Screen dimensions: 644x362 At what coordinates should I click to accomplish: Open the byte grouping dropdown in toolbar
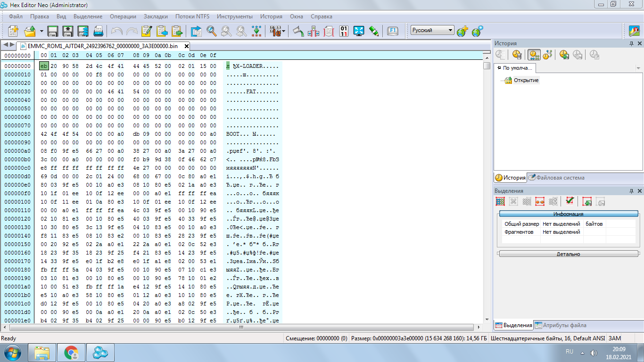pyautogui.click(x=284, y=31)
